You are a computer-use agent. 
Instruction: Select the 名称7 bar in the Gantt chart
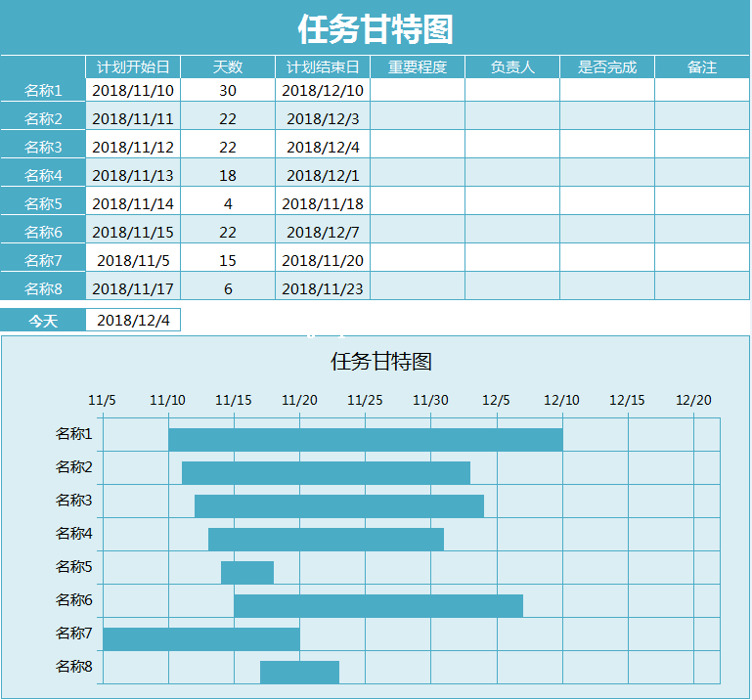[x=200, y=639]
